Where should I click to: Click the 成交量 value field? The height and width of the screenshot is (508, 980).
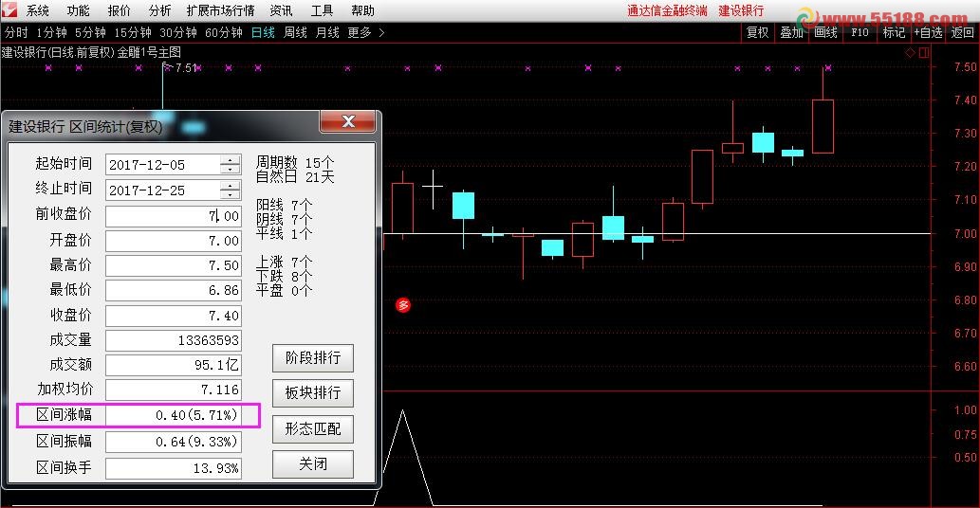pyautogui.click(x=173, y=340)
